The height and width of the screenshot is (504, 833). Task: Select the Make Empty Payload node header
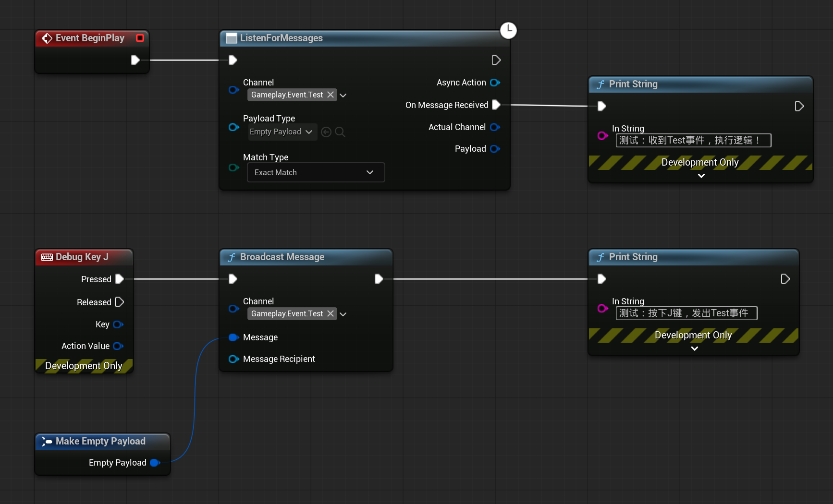pyautogui.click(x=100, y=442)
